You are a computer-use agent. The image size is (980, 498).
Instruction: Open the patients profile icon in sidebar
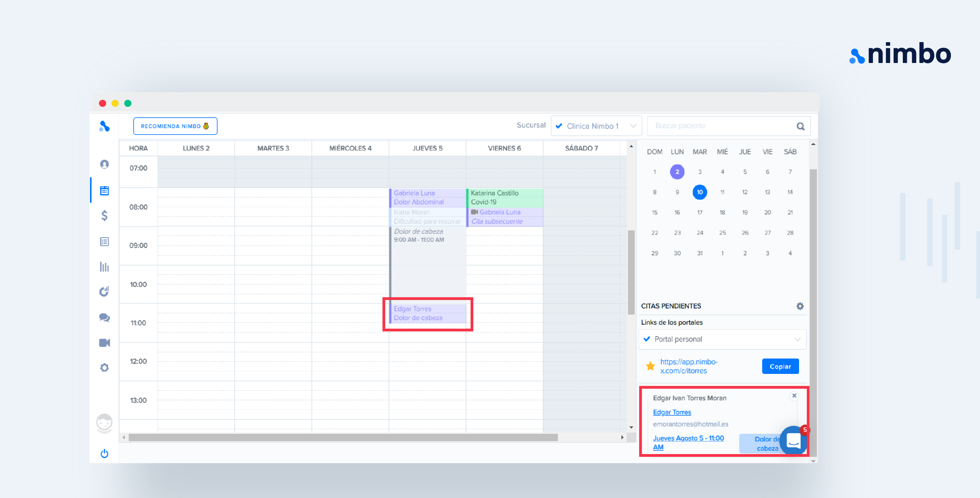pyautogui.click(x=104, y=164)
